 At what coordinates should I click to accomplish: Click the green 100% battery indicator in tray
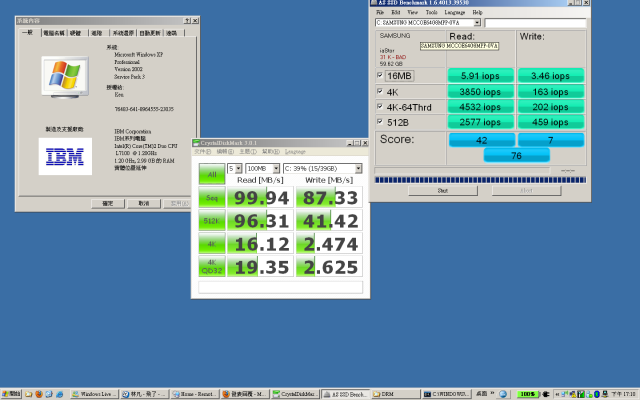click(527, 394)
